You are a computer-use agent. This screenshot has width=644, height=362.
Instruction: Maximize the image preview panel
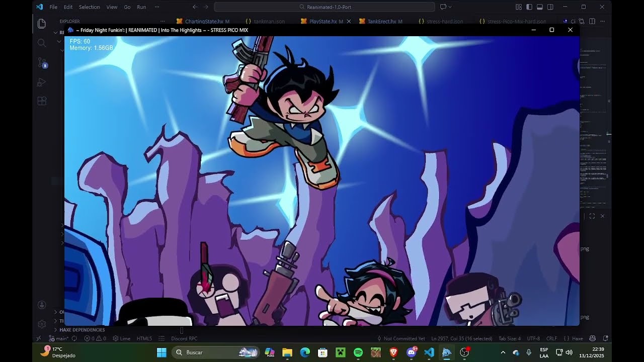(x=592, y=216)
